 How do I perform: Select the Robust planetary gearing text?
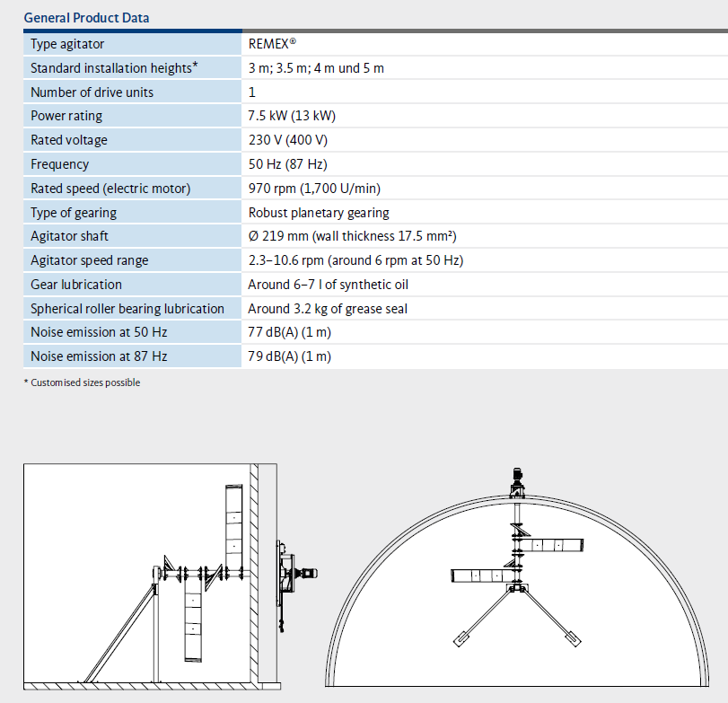pyautogui.click(x=319, y=213)
